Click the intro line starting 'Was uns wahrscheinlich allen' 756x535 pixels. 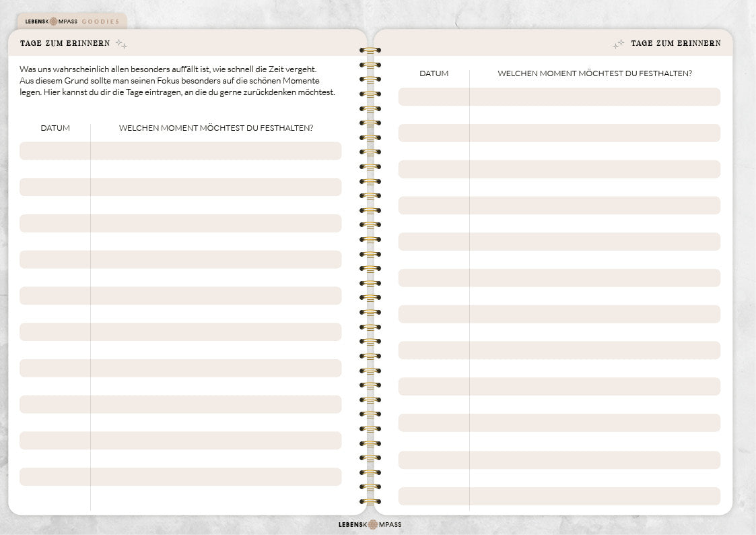coord(168,69)
